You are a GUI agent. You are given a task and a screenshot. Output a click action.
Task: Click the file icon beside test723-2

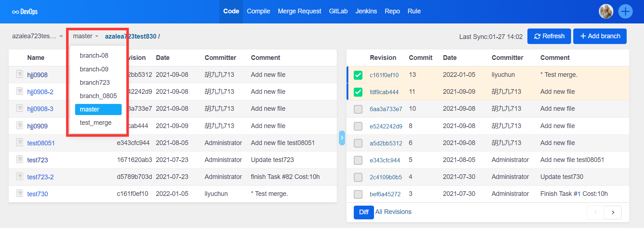[x=20, y=176]
